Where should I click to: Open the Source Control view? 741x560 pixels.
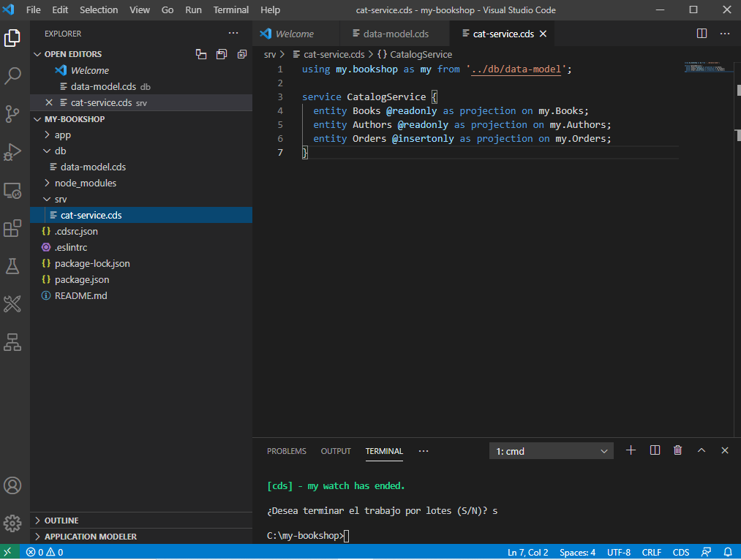[12, 113]
